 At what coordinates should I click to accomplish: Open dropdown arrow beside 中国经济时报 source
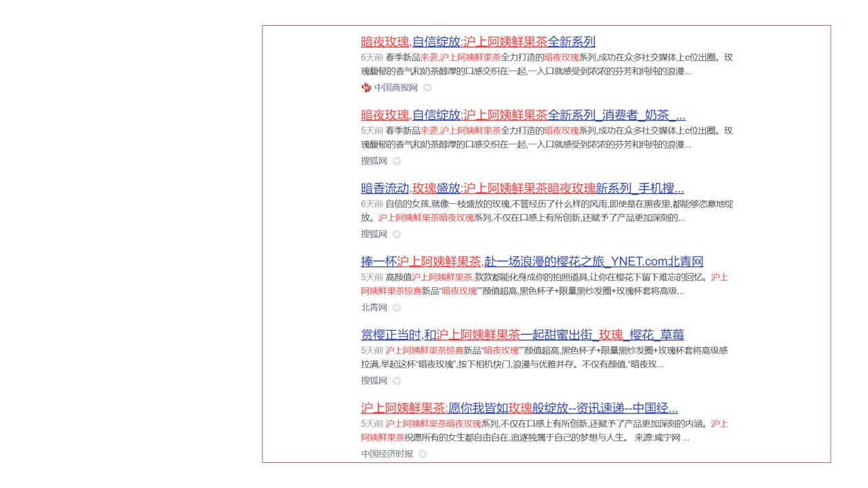click(422, 454)
